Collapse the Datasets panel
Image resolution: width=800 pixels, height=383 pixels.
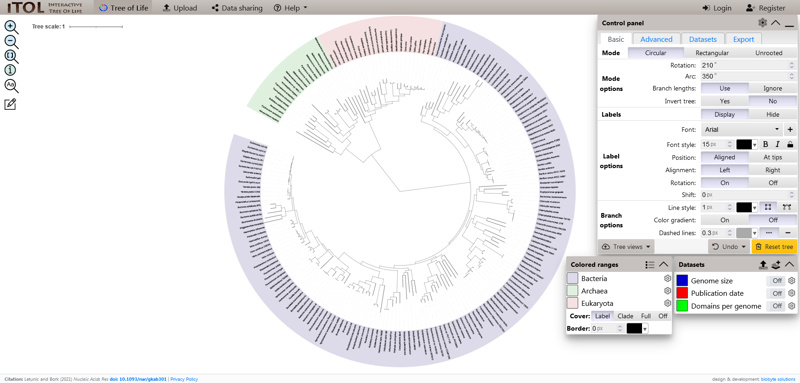789,265
